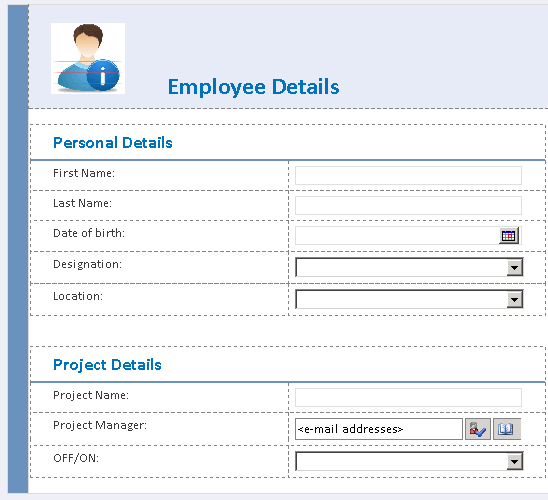
Task: Click the Check Names icon
Action: pyautogui.click(x=478, y=429)
